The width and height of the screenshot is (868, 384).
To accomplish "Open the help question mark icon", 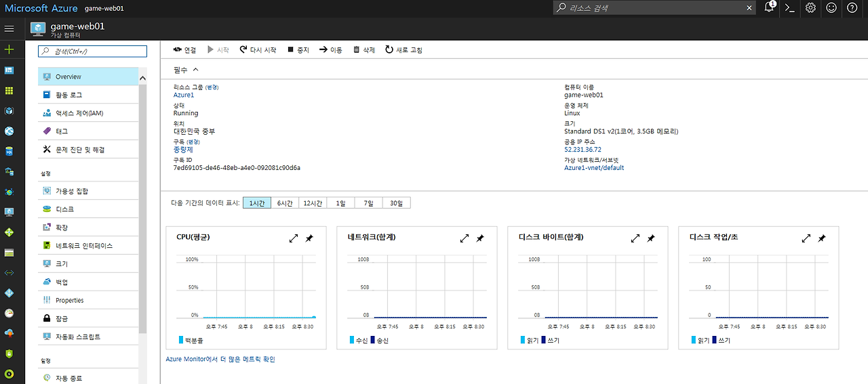I will pyautogui.click(x=852, y=7).
